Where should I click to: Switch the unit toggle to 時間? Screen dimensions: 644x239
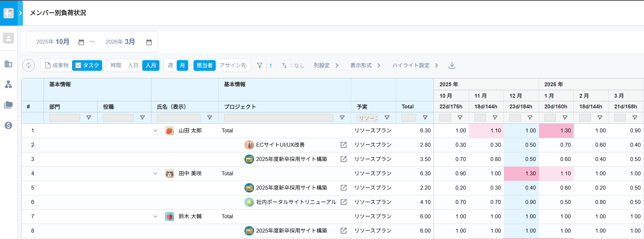click(x=115, y=65)
